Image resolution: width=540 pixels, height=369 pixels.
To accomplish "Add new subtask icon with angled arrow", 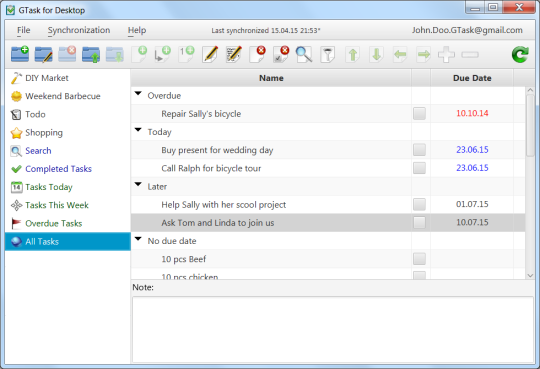I will [x=162, y=54].
